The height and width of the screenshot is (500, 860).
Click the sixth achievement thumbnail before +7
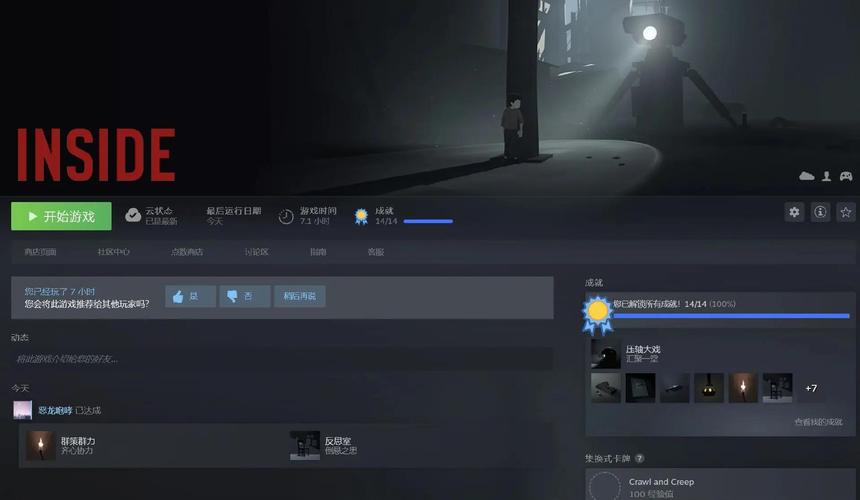click(777, 388)
